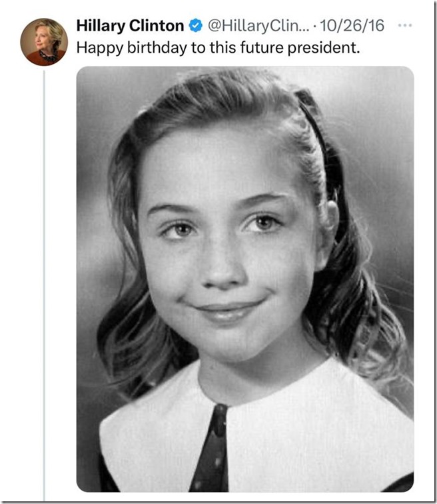Click the hair headband in the photo
This screenshot has width=437, height=504.
click(x=318, y=127)
